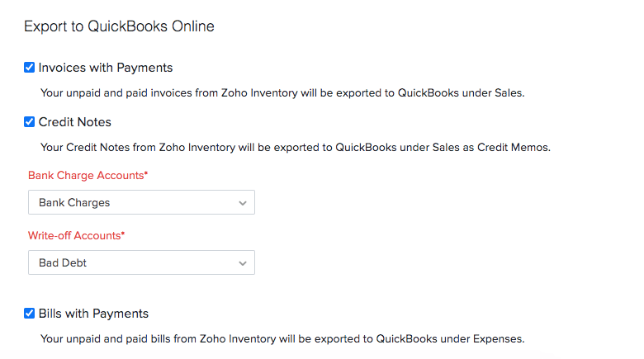Click the selected "Bad Debt" value text
Screen dimensions: 644x359
(63, 263)
